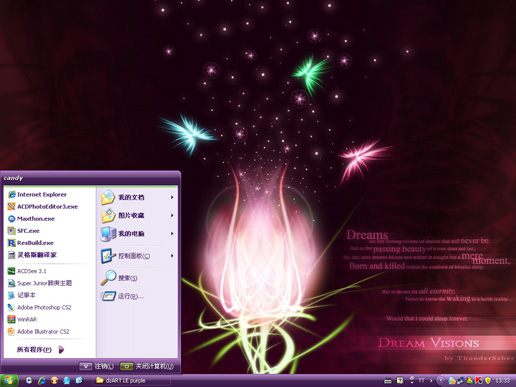Click the Windows Start button
Viewport: 516px width, 387px height.
[x=9, y=380]
